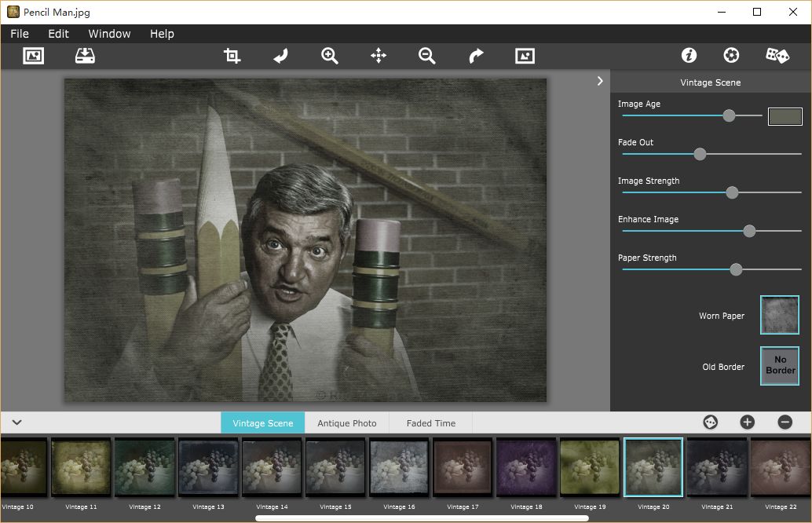This screenshot has height=523, width=812.
Task: Click the Fade Out slider handle
Action: pyautogui.click(x=700, y=154)
